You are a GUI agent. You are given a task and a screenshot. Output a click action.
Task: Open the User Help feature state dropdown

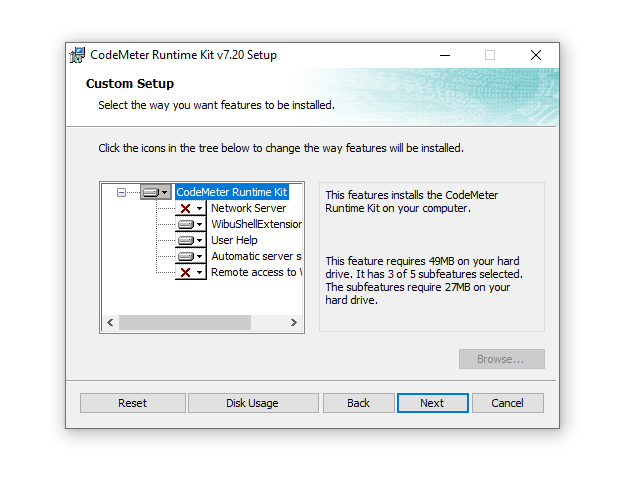click(191, 240)
